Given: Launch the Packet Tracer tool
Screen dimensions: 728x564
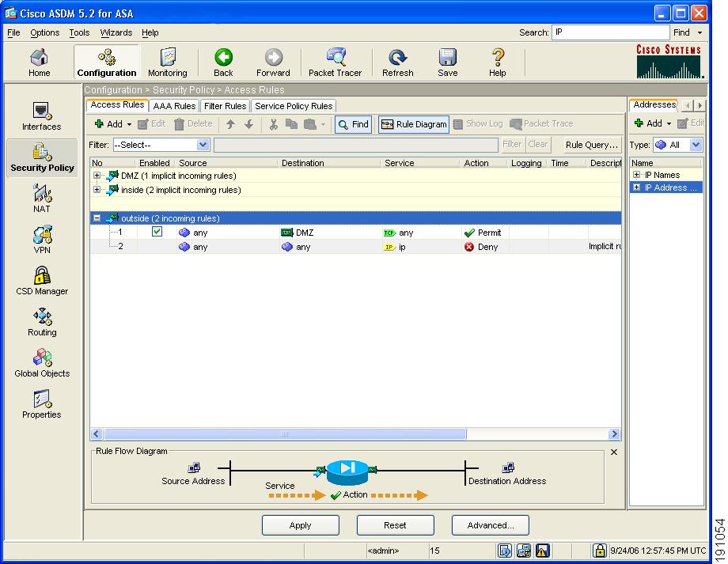Looking at the screenshot, I should click(x=335, y=62).
